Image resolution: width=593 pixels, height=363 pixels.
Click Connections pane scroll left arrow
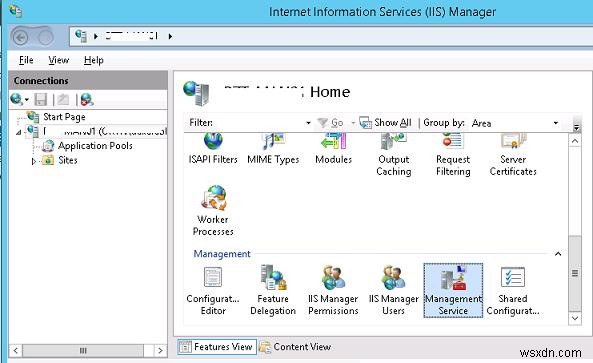[x=16, y=351]
